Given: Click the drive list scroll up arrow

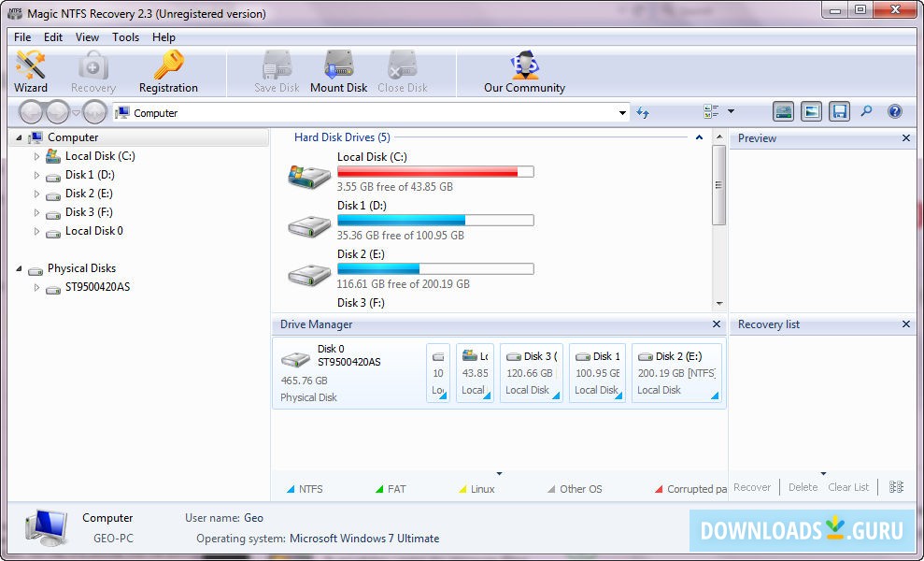Looking at the screenshot, I should click(719, 137).
